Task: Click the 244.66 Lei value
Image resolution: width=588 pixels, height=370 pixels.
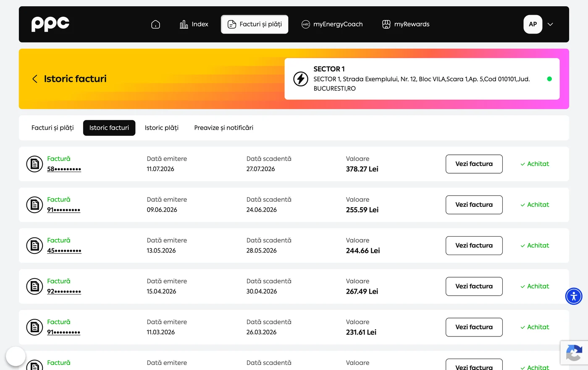Action: pos(363,250)
